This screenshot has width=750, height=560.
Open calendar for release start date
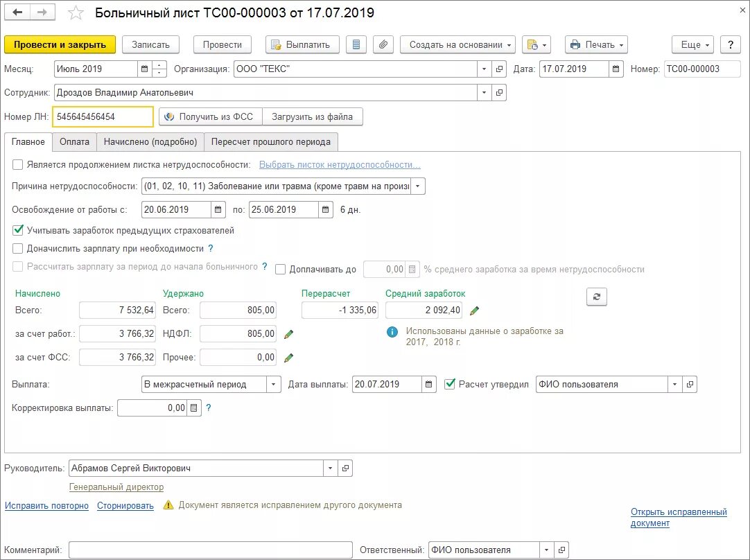218,209
